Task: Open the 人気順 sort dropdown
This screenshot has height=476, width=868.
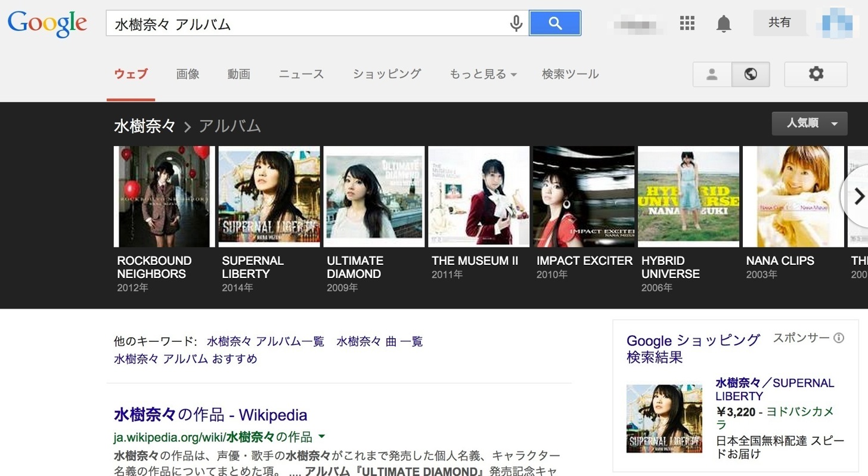Action: point(810,123)
